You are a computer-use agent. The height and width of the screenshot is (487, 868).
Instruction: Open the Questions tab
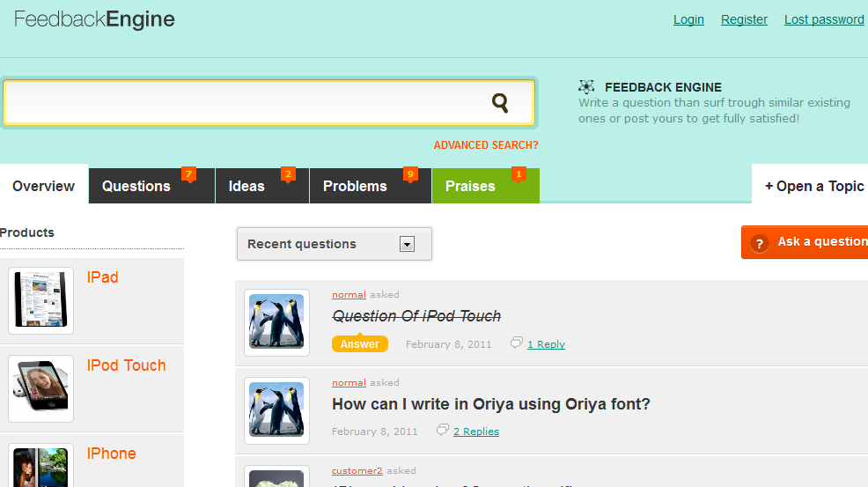pyautogui.click(x=151, y=186)
